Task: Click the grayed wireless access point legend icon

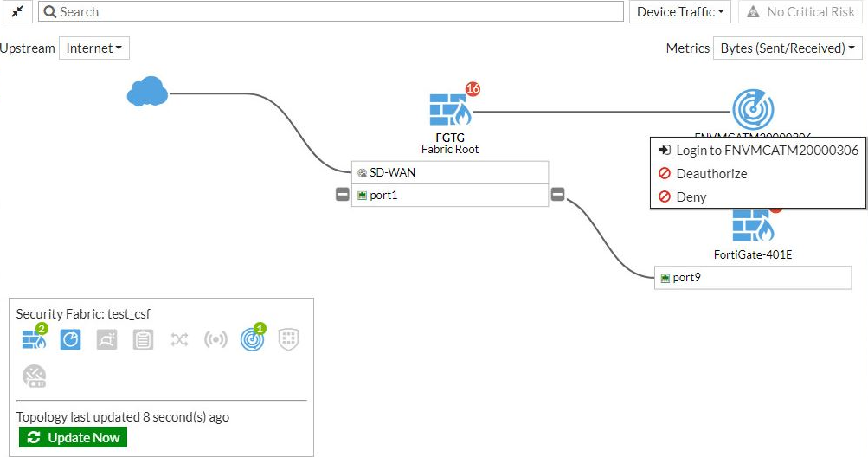Action: click(x=215, y=339)
